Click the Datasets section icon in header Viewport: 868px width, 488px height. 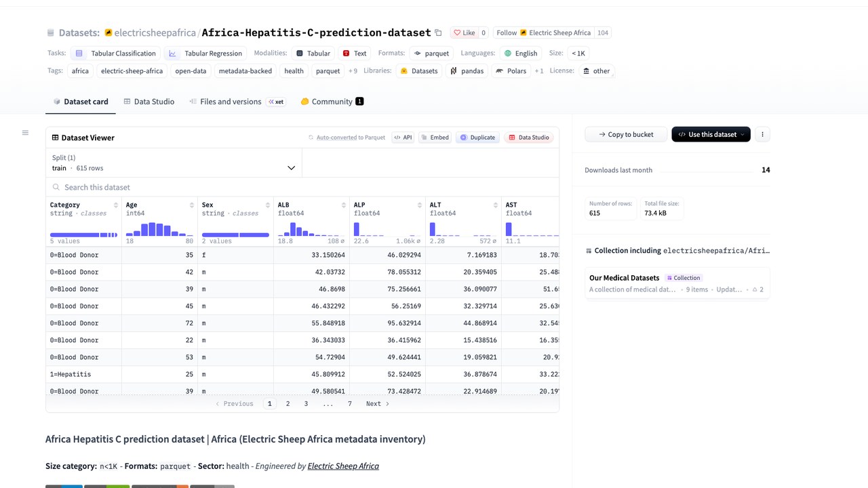click(50, 33)
